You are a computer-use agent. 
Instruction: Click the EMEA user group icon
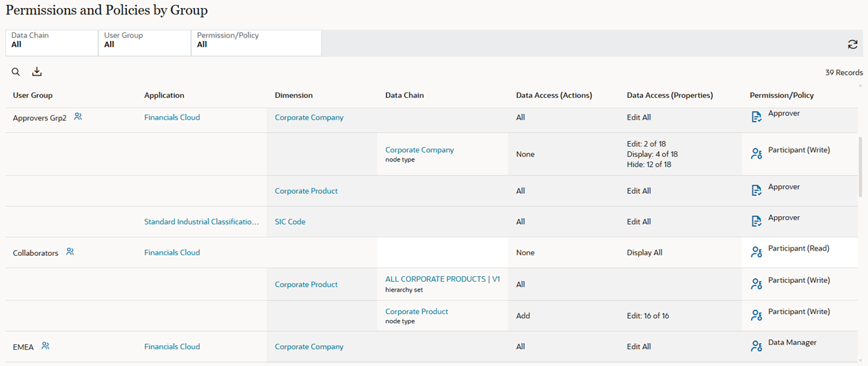pos(45,346)
